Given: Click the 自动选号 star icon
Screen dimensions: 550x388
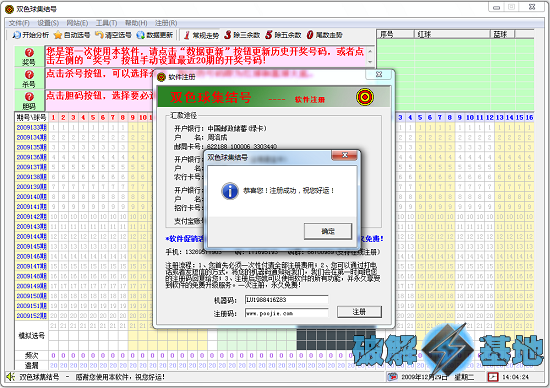Looking at the screenshot, I should tap(58, 35).
